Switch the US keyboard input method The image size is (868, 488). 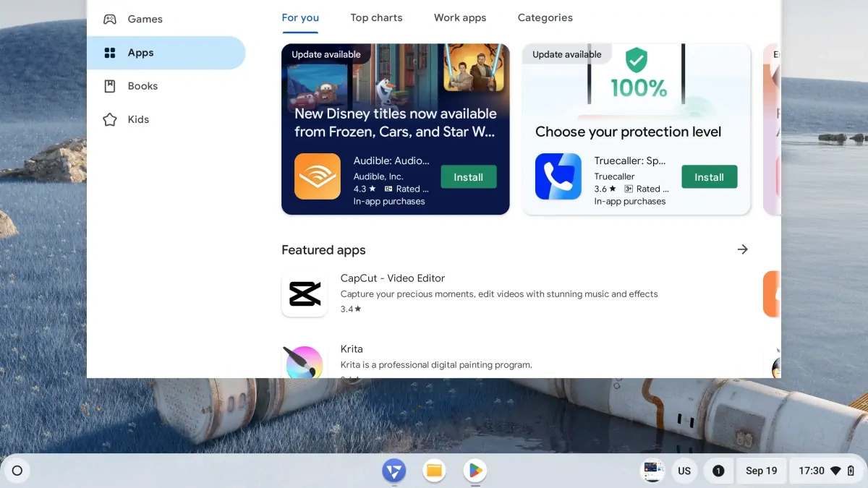click(x=684, y=471)
